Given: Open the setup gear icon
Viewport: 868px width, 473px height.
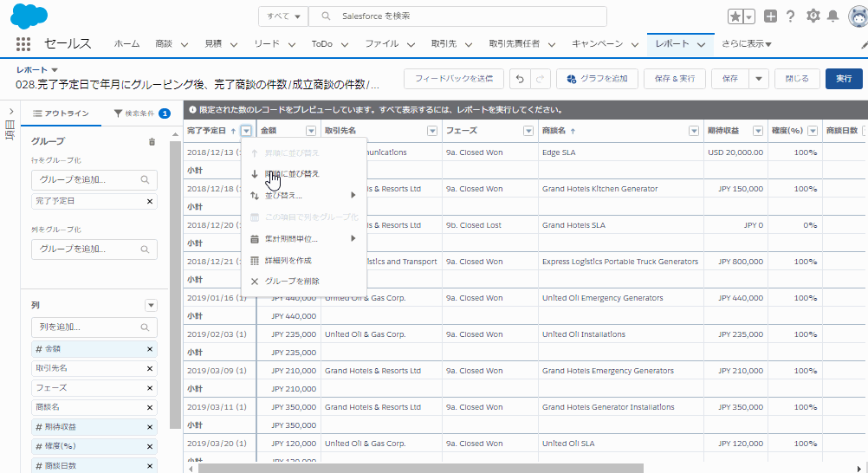Looking at the screenshot, I should pos(813,16).
